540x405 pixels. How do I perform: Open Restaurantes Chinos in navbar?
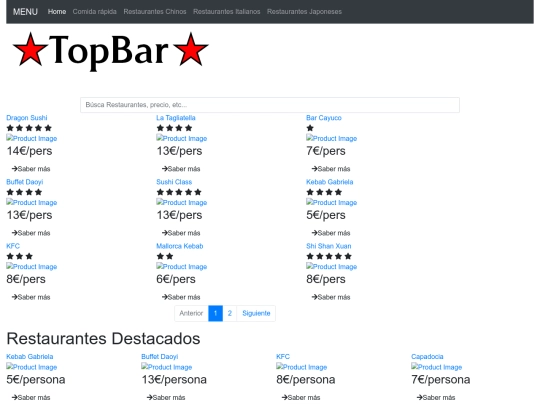coord(155,12)
